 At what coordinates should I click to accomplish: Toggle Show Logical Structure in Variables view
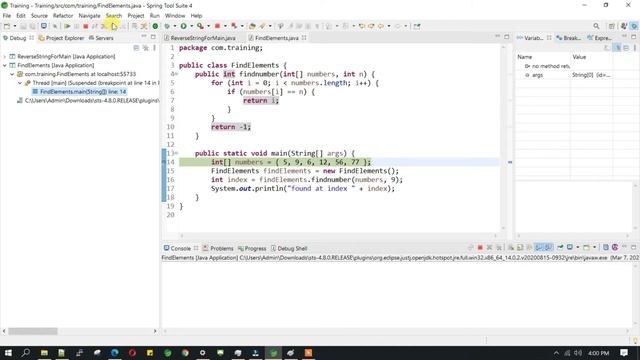coord(617,48)
